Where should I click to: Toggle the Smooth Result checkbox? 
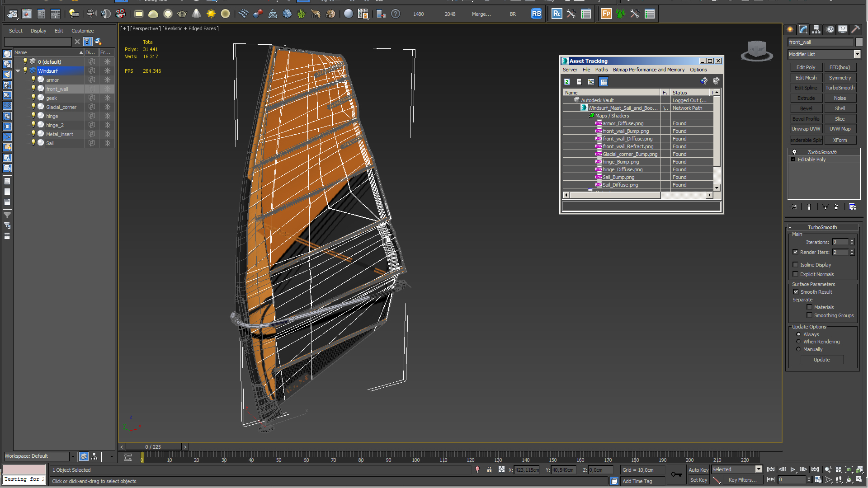pyautogui.click(x=796, y=292)
